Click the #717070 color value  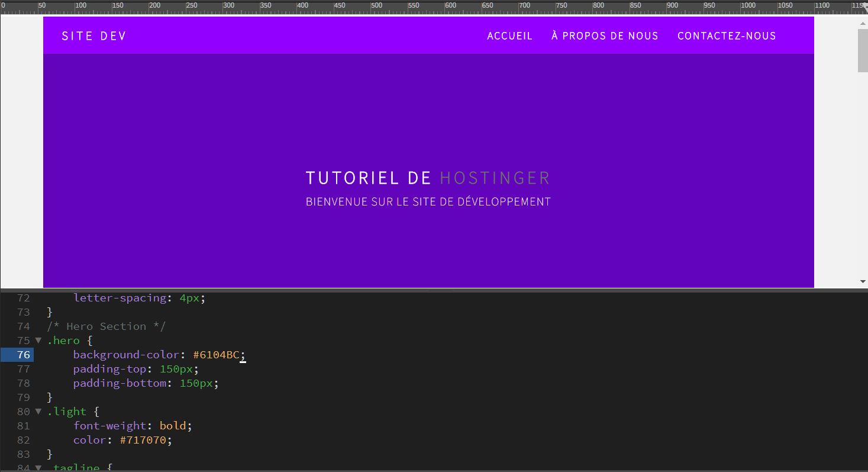click(143, 440)
